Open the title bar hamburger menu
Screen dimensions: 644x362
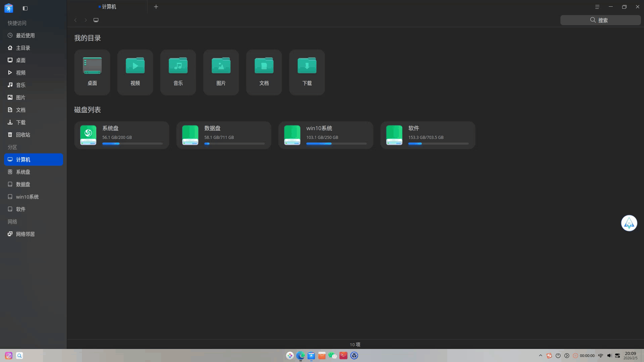tap(597, 7)
